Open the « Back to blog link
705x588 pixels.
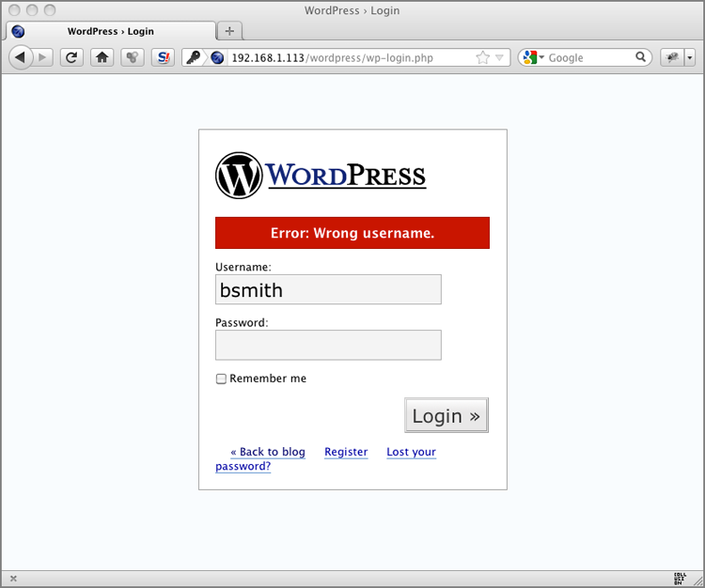point(268,452)
